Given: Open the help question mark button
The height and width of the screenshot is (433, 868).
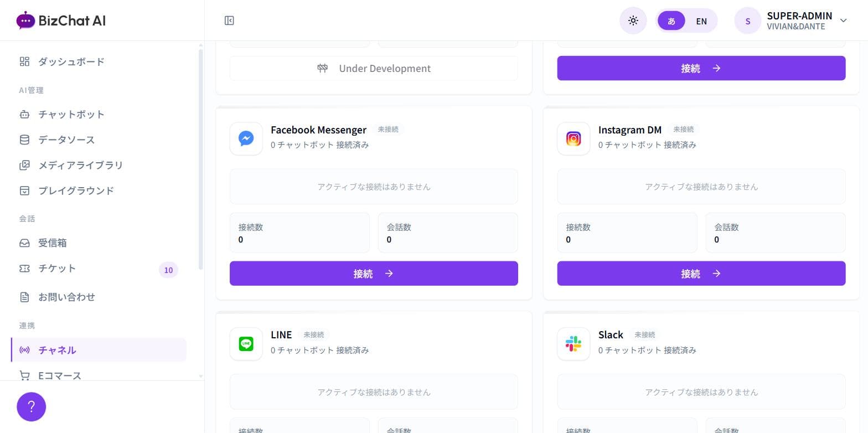Looking at the screenshot, I should [31, 407].
